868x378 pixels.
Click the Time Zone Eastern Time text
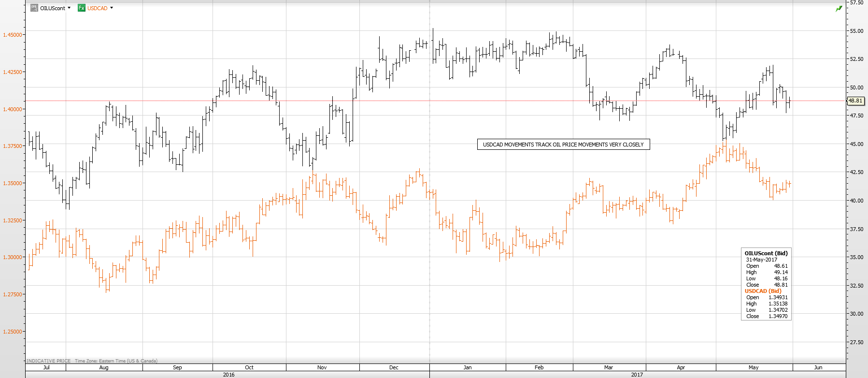pyautogui.click(x=116, y=361)
